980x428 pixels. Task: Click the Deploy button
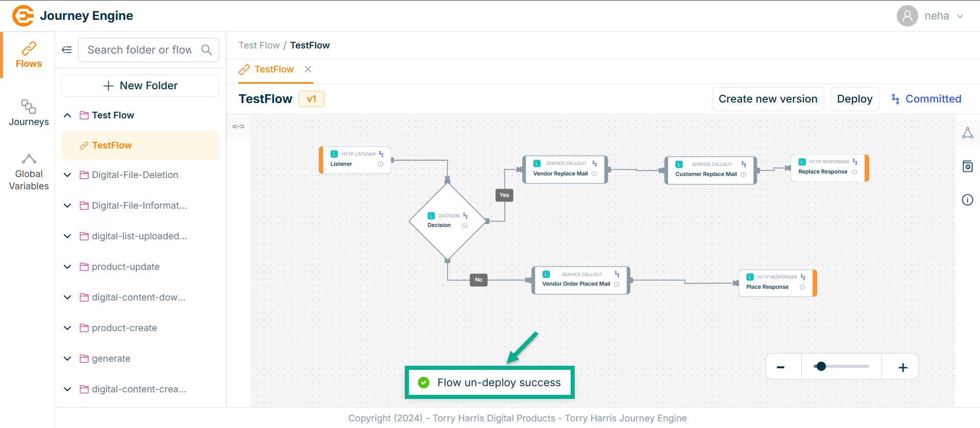point(854,99)
